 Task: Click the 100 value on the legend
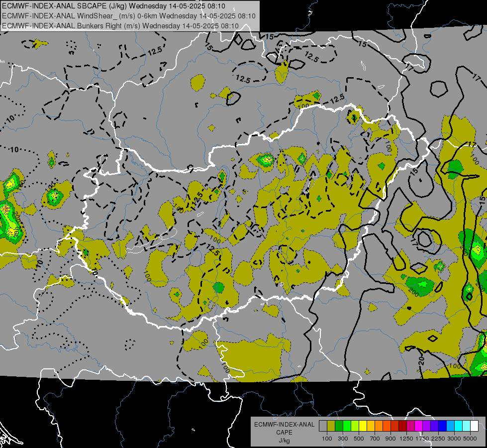coord(327,439)
